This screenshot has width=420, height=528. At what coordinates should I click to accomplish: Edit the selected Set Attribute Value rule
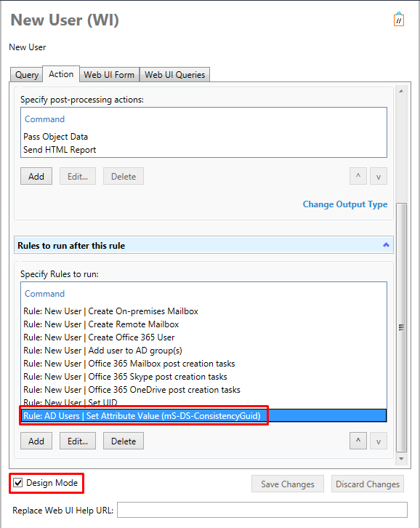click(x=78, y=441)
